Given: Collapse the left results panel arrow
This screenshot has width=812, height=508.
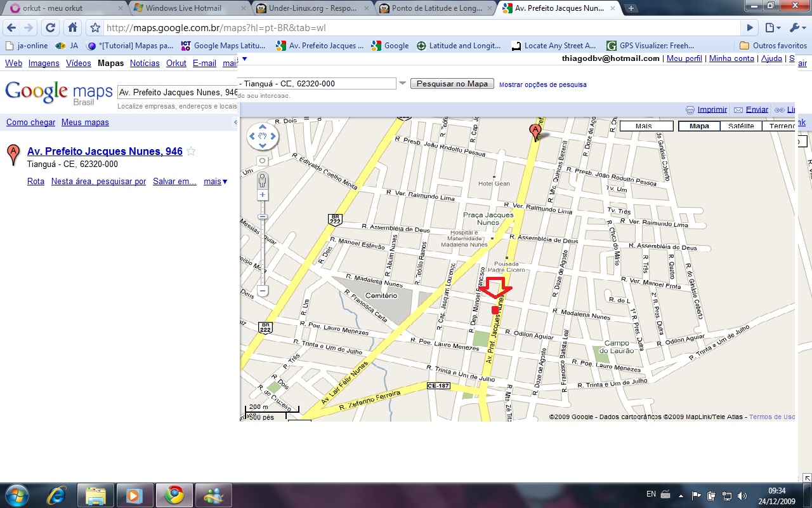Looking at the screenshot, I should click(235, 122).
